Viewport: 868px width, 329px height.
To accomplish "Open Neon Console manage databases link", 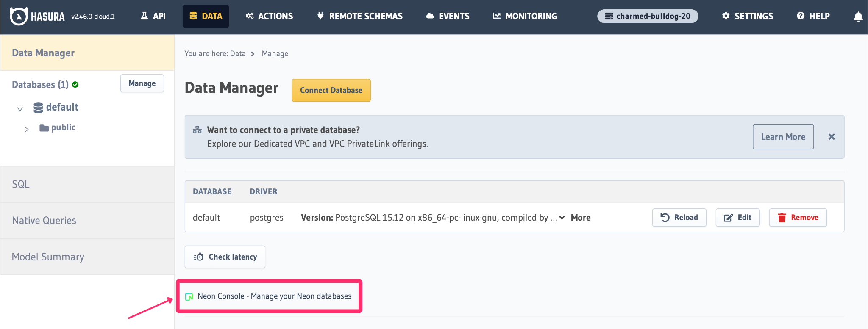I will coord(274,296).
